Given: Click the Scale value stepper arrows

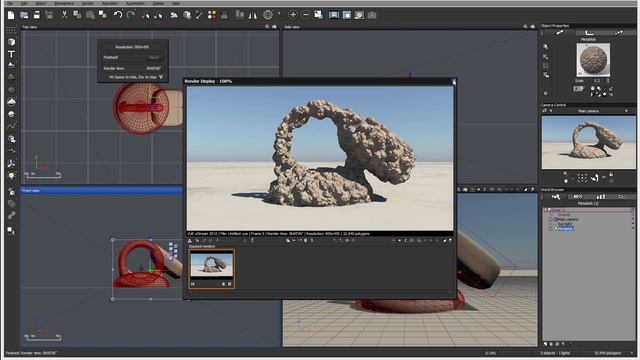Looking at the screenshot, I should (608, 80).
